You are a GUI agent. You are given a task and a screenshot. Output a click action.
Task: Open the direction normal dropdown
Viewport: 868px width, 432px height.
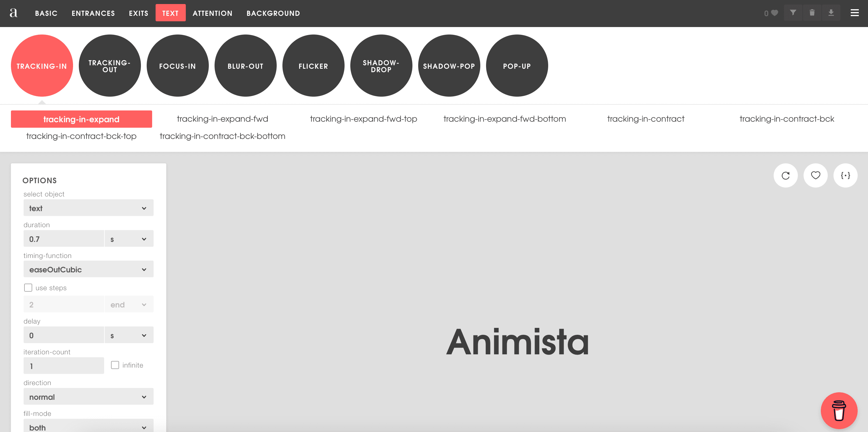click(88, 397)
